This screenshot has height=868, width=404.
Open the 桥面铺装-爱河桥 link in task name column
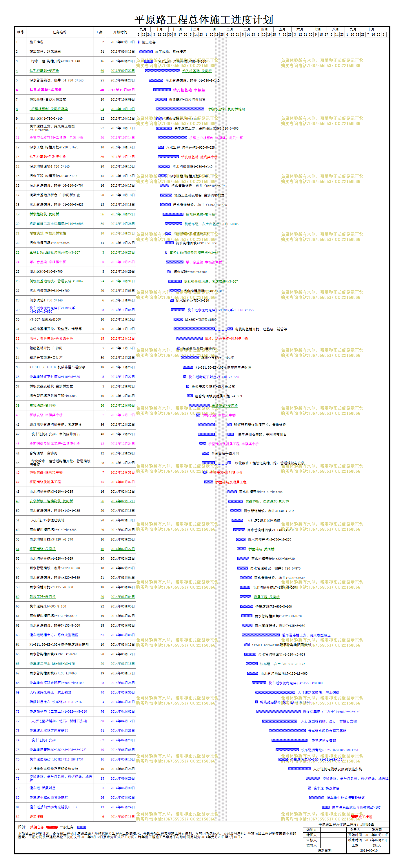(42, 549)
